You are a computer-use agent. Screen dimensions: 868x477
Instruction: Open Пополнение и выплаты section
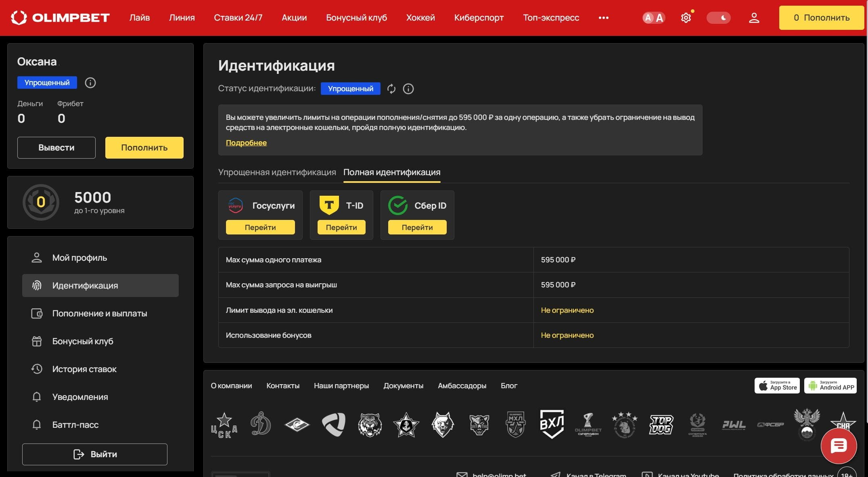pyautogui.click(x=100, y=314)
